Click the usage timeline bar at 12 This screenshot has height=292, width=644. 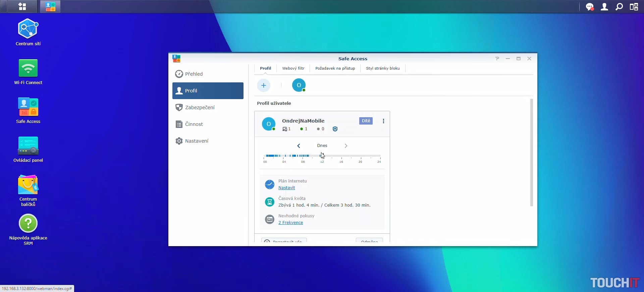click(x=322, y=156)
